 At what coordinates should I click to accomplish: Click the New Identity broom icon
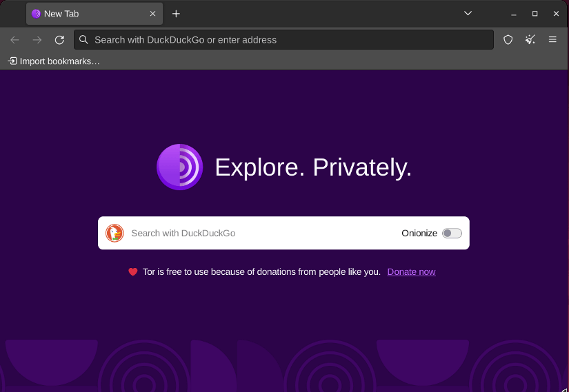coord(530,39)
